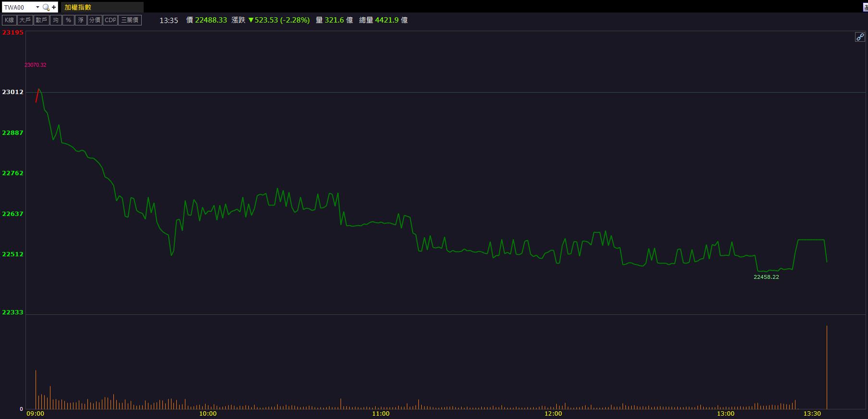Click the CDP button

[110, 20]
